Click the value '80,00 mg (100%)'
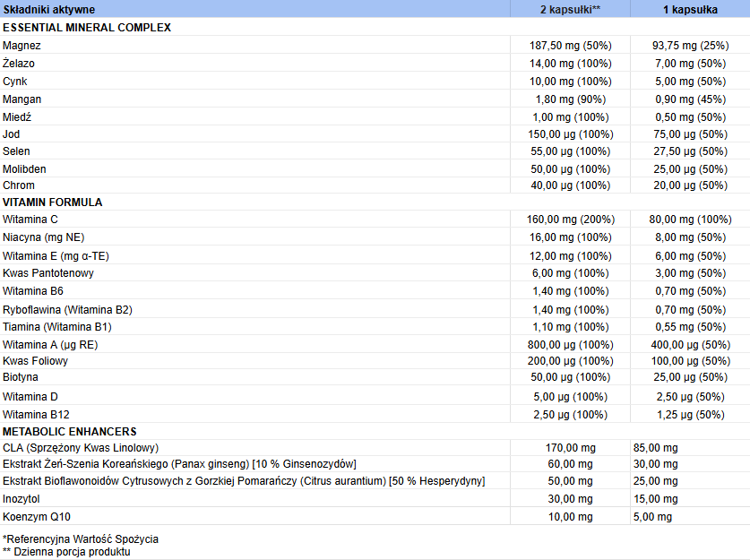The image size is (750, 560). [x=690, y=220]
